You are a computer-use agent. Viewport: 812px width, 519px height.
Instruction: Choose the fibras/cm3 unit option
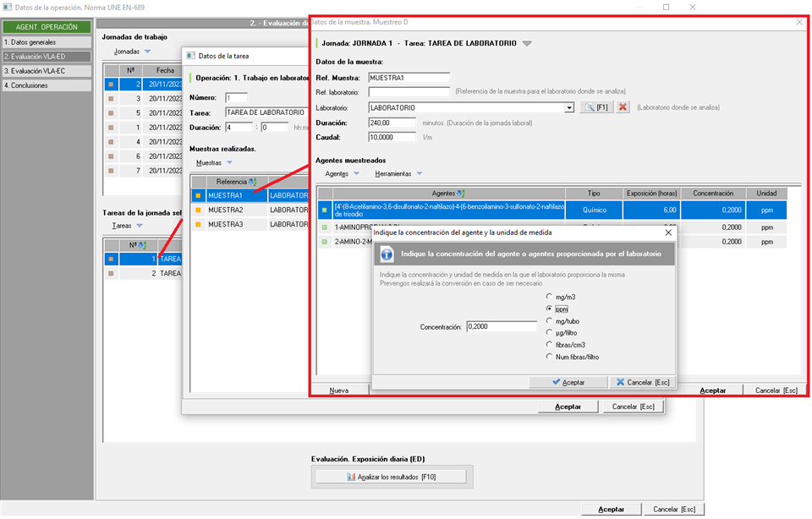pos(550,345)
